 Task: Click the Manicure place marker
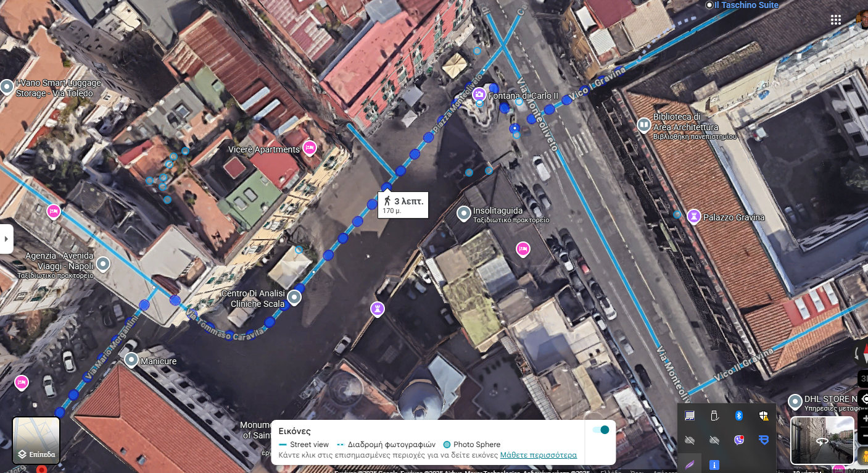[x=131, y=359]
